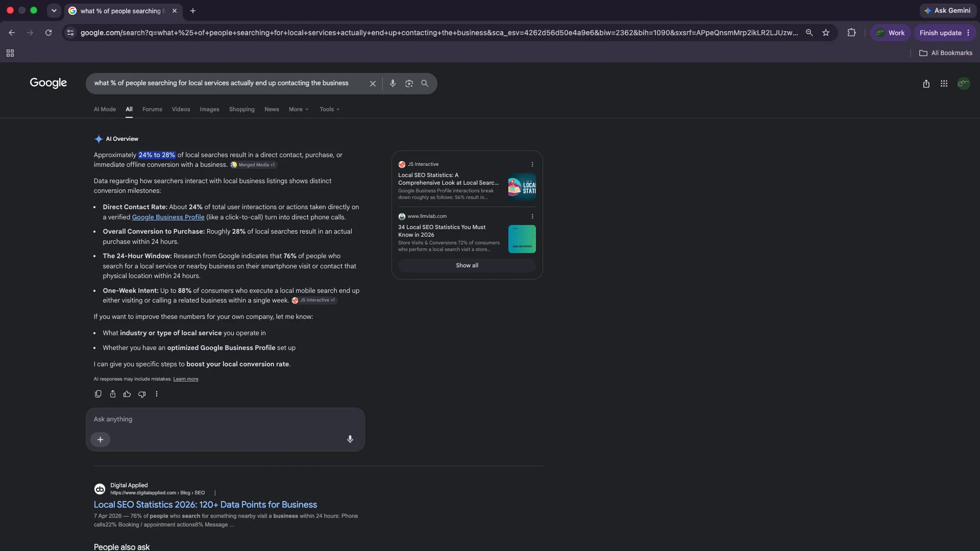The height and width of the screenshot is (551, 980).
Task: Use microphone in the Ask anything box
Action: pyautogui.click(x=350, y=439)
